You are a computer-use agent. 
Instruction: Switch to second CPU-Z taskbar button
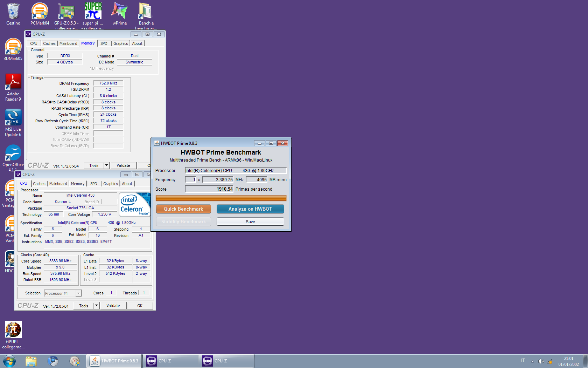226,361
